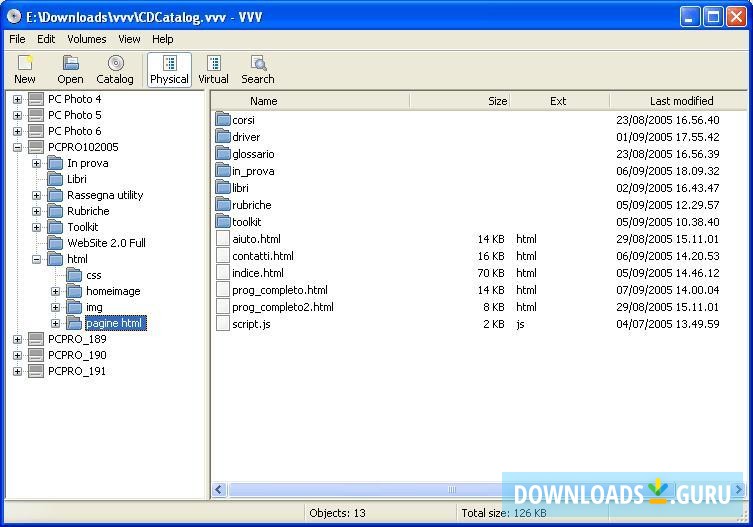This screenshot has height=527, width=753.
Task: Select the glossario folder icon
Action: [x=223, y=153]
